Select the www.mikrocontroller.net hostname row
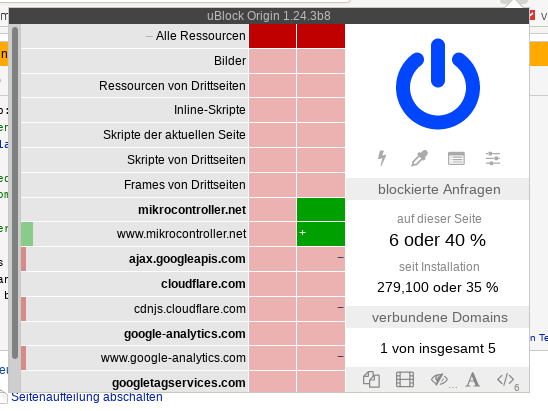 135,234
